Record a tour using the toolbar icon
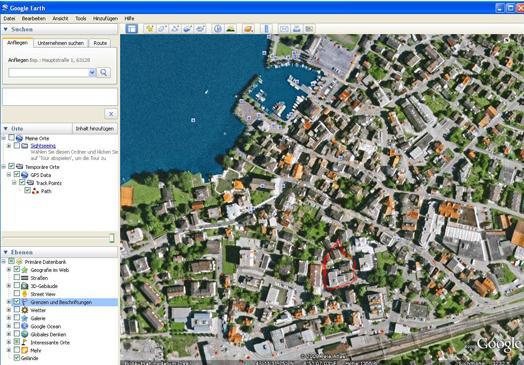This screenshot has width=524, height=365. coord(200,28)
